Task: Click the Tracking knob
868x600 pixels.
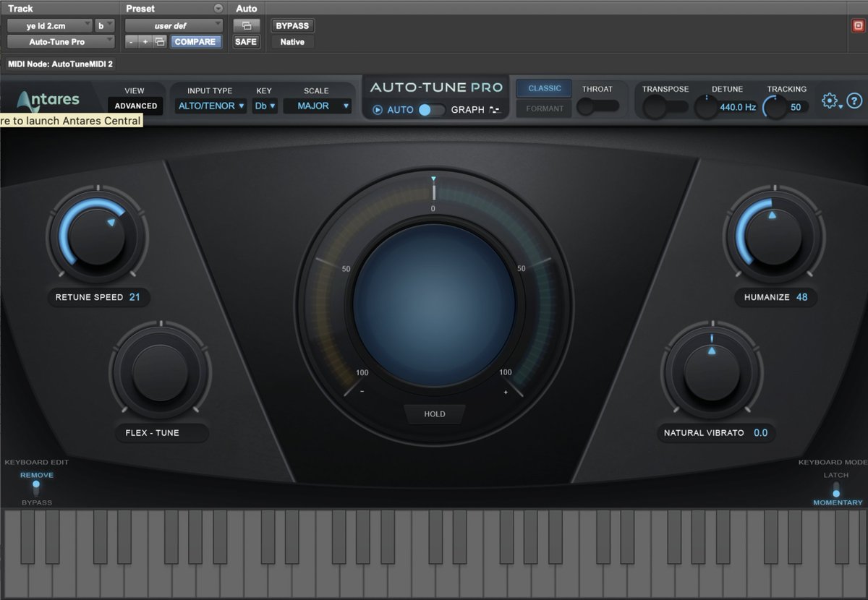Action: [x=775, y=107]
